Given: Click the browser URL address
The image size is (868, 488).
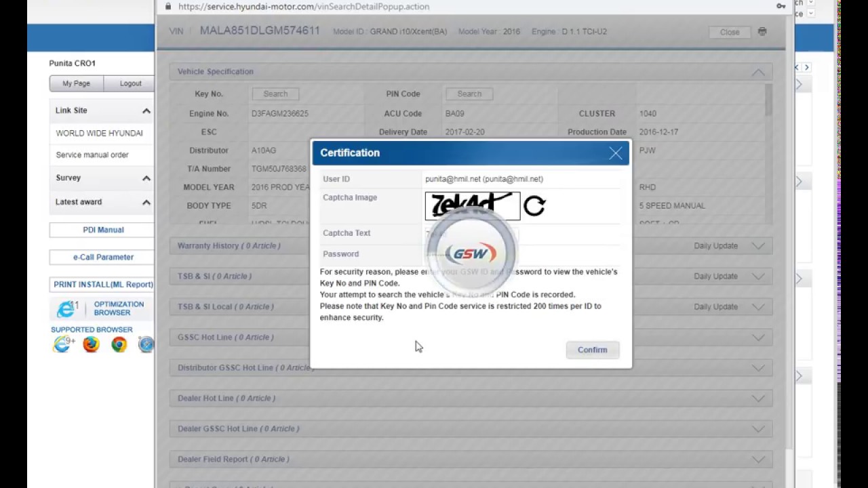Looking at the screenshot, I should click(x=304, y=6).
